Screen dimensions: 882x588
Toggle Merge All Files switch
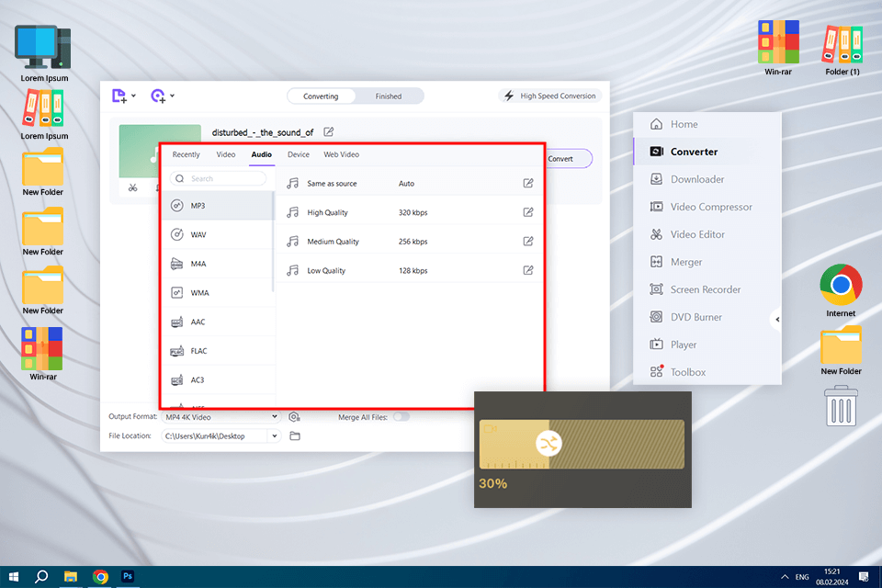point(401,417)
